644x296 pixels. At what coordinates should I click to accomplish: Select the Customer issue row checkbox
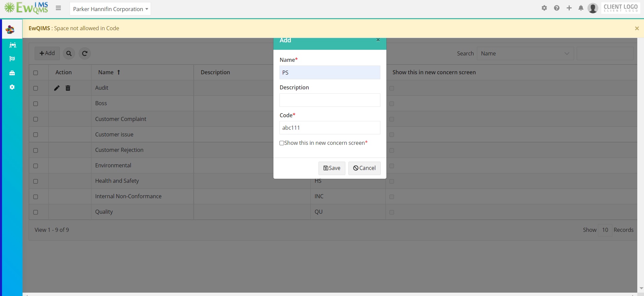coord(36,134)
